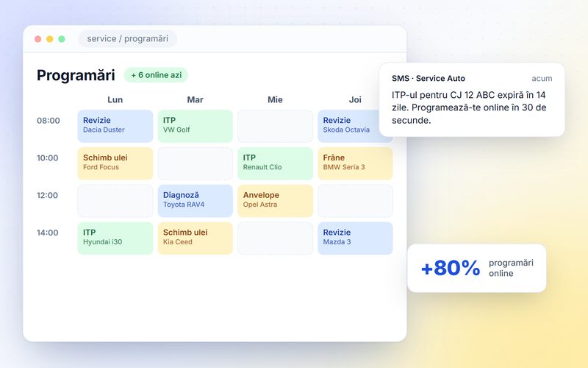Open the Revizie Mazda 3 appointment
Viewport: 588px width, 368px height.
(355, 238)
